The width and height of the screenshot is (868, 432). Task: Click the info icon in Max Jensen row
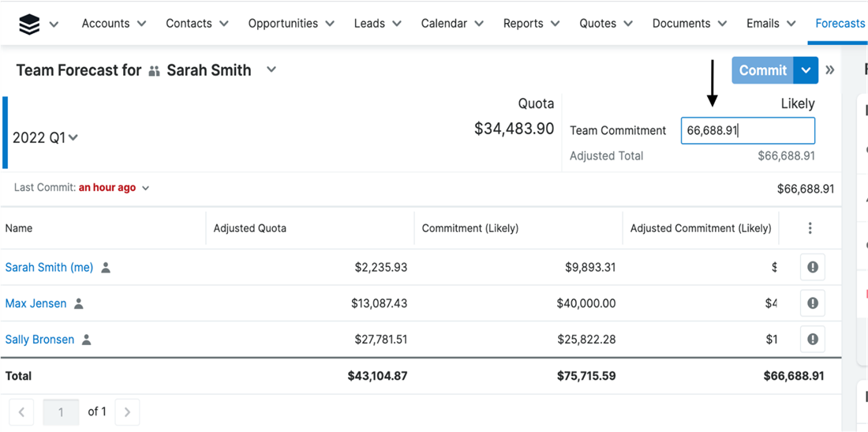click(812, 304)
